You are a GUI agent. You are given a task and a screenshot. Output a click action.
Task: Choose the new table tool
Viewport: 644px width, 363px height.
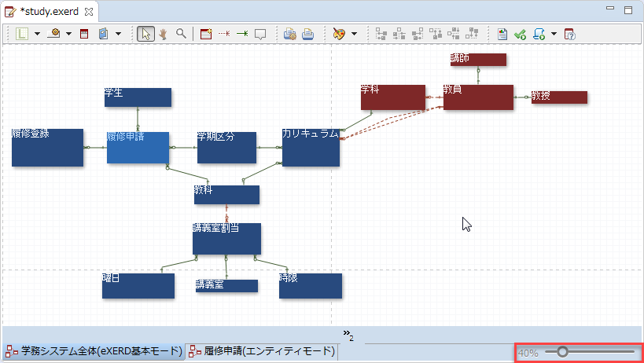coord(206,34)
